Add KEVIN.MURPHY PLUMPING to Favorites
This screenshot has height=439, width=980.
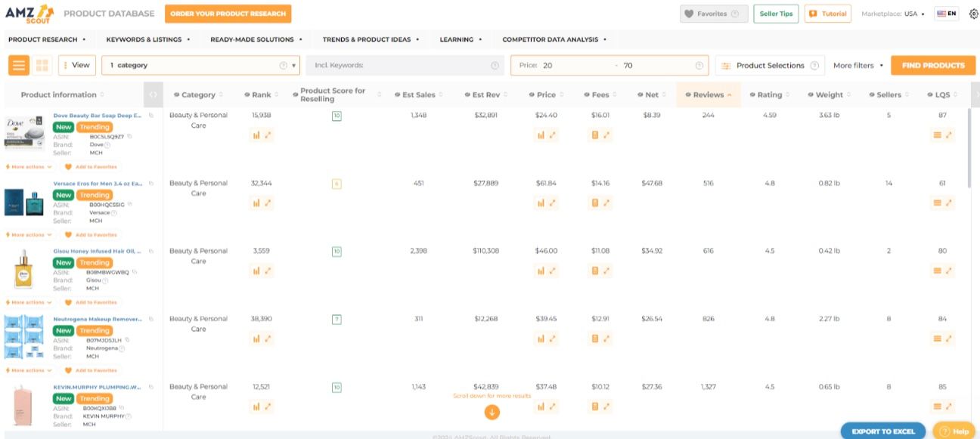pos(95,438)
